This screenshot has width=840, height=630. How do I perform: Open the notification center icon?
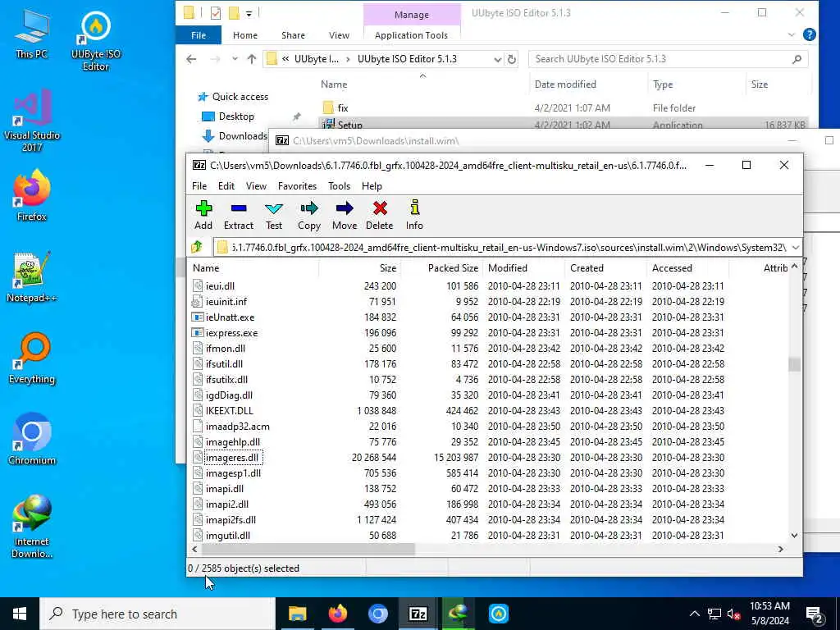pyautogui.click(x=815, y=614)
